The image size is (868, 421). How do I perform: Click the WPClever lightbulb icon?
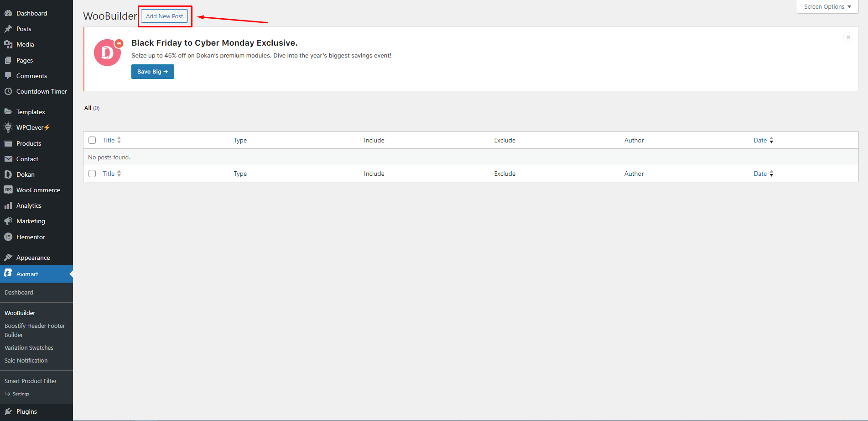pyautogui.click(x=8, y=127)
